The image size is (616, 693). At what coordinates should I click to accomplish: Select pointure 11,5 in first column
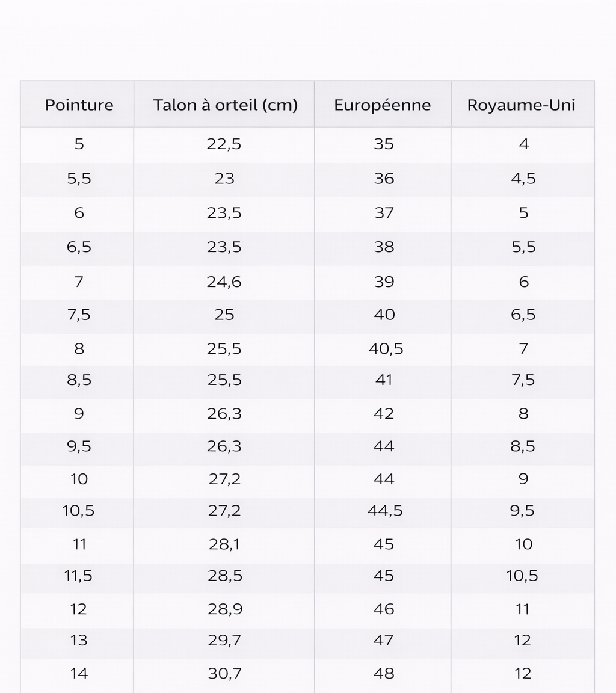pyautogui.click(x=78, y=576)
